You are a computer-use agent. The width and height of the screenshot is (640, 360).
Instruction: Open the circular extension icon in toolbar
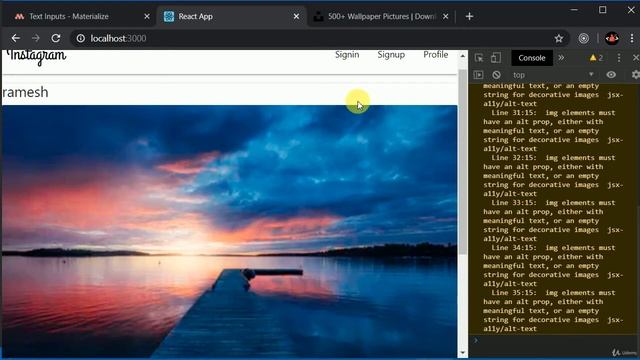point(584,38)
